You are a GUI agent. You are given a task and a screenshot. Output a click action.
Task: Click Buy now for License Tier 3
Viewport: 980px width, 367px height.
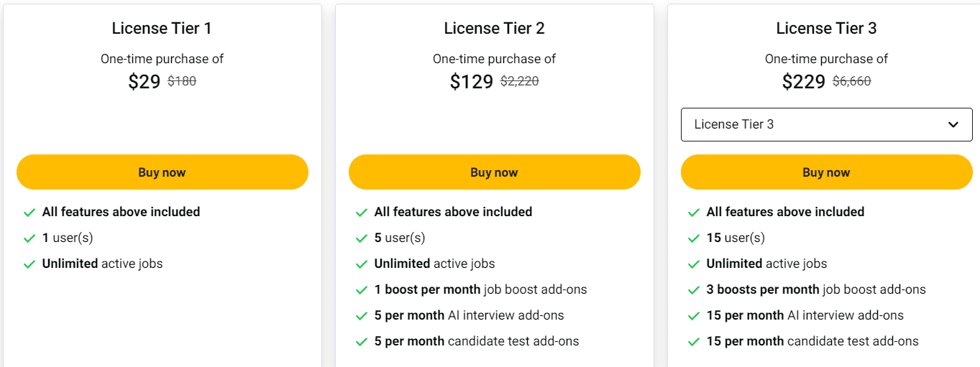click(826, 172)
